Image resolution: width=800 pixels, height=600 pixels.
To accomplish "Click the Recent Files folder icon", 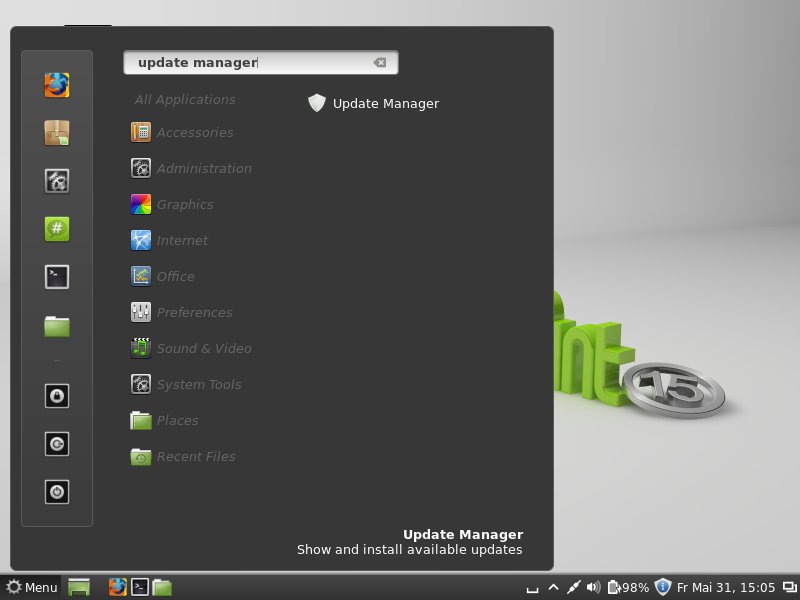I will [140, 456].
